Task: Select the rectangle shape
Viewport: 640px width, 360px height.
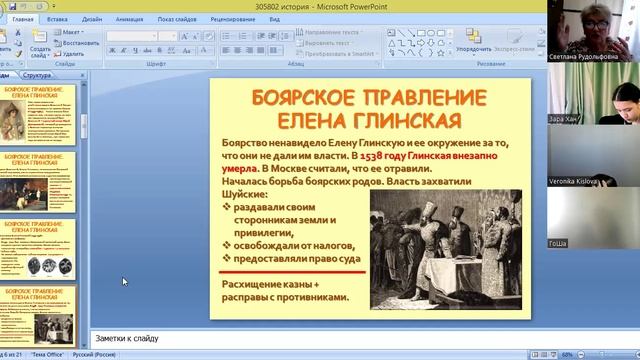Action: [x=421, y=33]
